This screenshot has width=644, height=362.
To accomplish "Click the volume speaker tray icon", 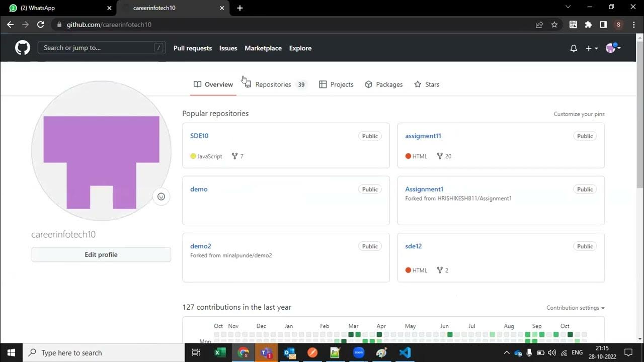I will pos(552,352).
